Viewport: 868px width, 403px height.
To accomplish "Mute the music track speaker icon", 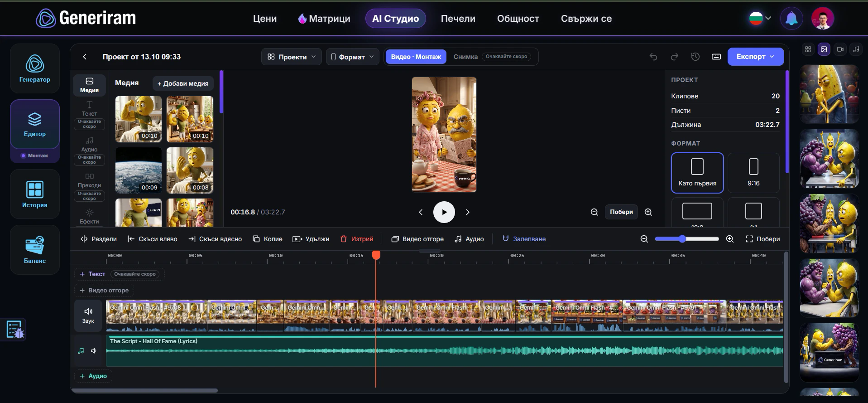I will click(94, 351).
